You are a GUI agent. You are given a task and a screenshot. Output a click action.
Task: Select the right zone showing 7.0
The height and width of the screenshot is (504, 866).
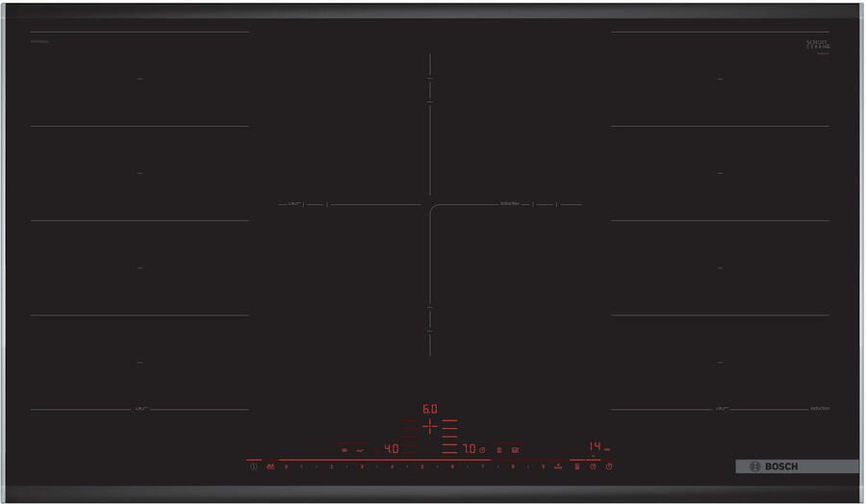pos(469,449)
